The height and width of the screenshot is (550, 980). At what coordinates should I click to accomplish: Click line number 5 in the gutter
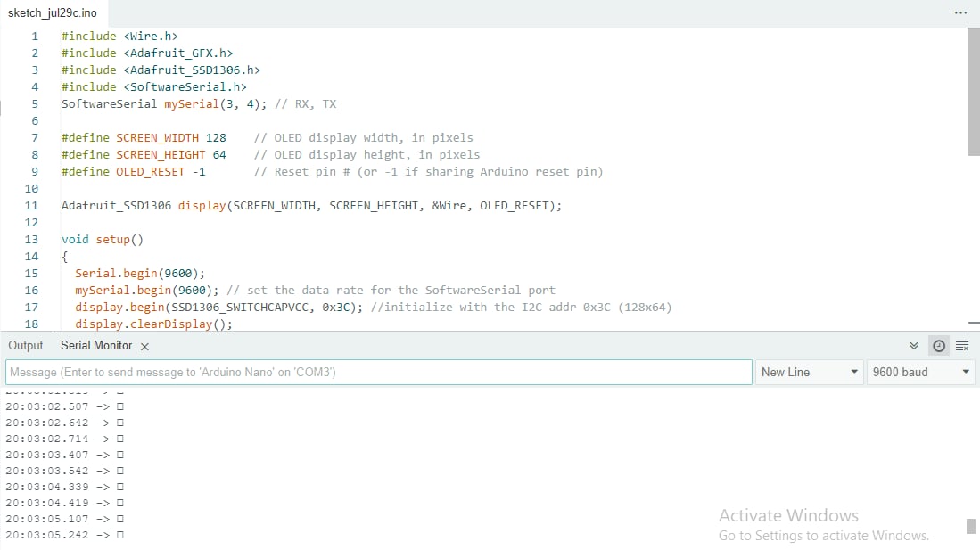35,103
